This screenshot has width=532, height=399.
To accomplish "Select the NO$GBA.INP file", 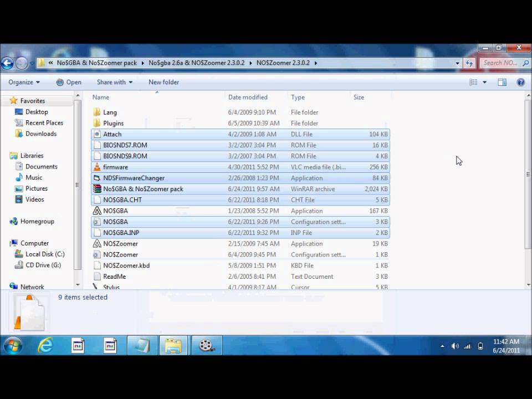I will (240, 233).
